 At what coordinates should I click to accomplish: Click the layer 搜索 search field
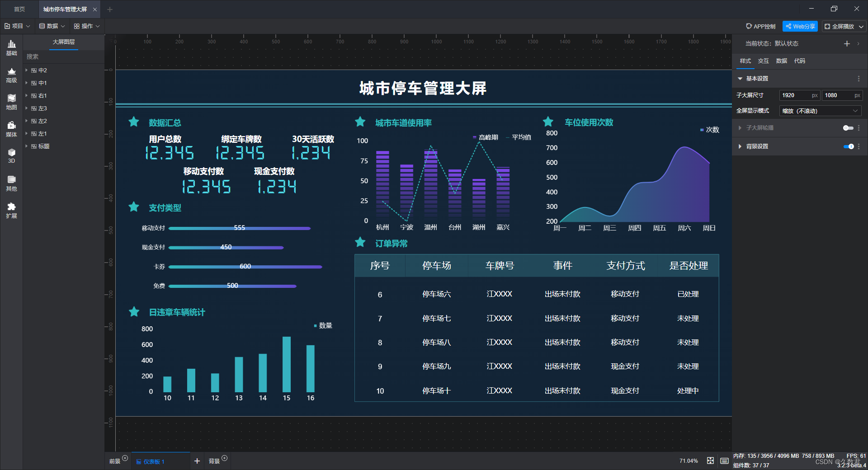64,56
